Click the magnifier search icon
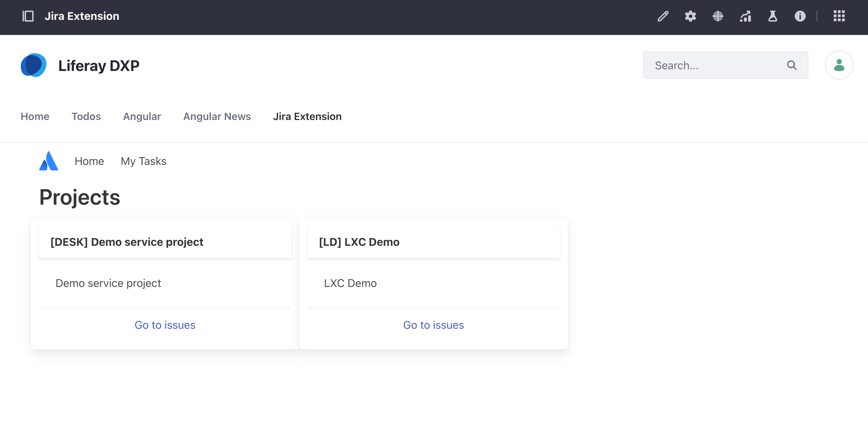868x421 pixels. [792, 65]
